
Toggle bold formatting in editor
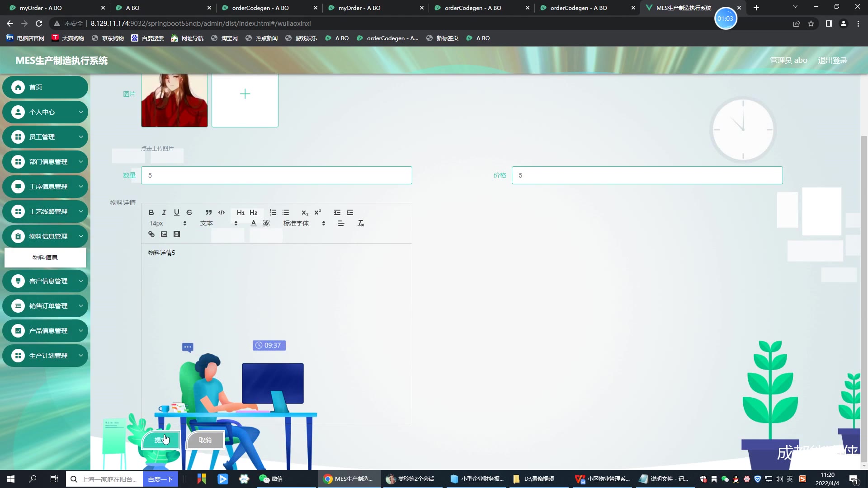151,212
